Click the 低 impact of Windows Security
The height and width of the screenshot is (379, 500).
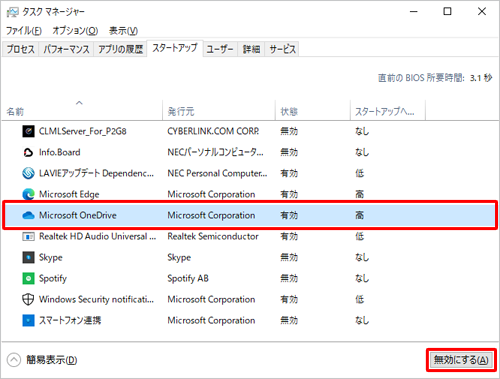[x=360, y=299]
